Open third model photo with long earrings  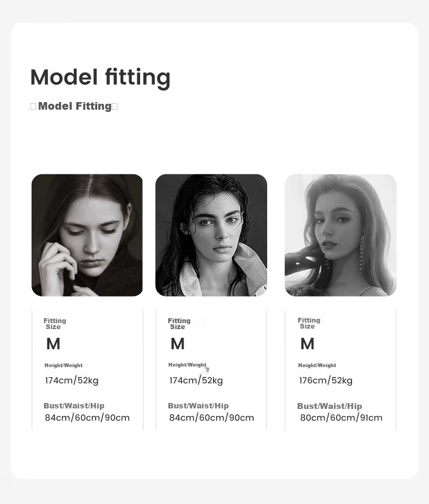(x=340, y=235)
